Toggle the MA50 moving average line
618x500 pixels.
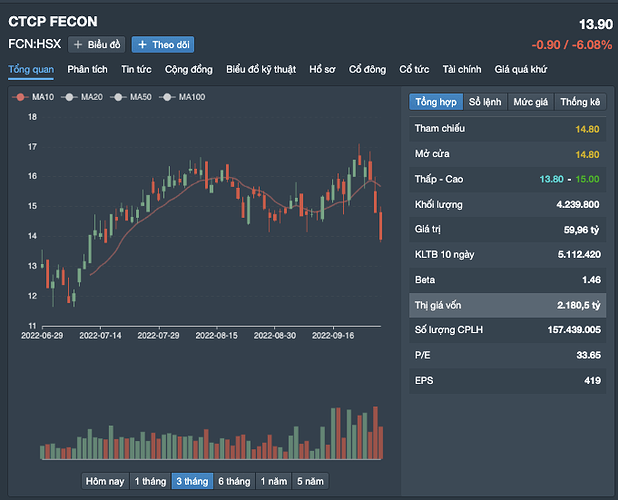coord(118,97)
